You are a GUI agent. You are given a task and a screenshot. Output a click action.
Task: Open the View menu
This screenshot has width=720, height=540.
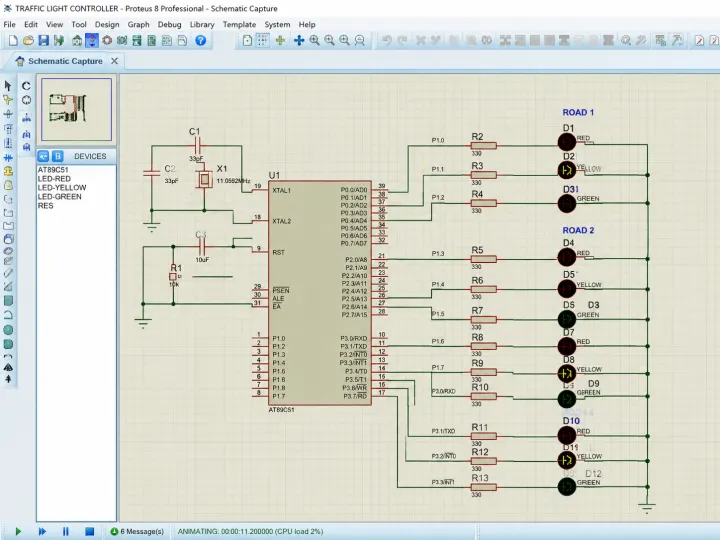[54, 24]
